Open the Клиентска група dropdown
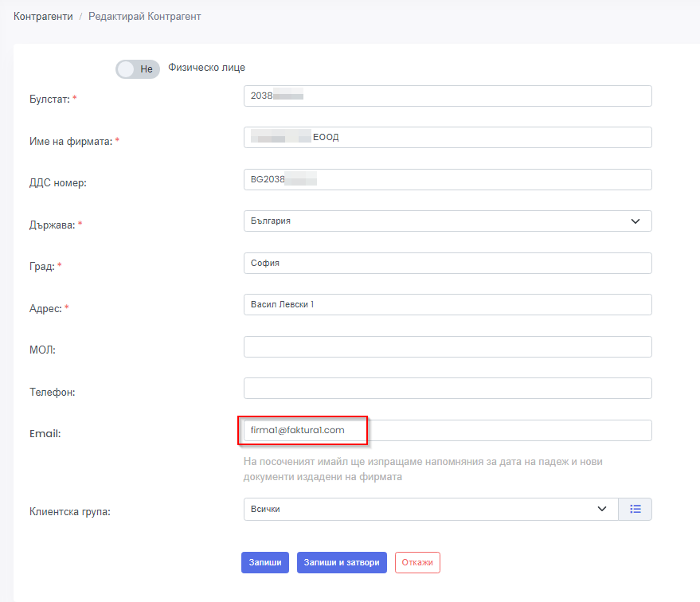Screen dimensions: 700x602 [x=430, y=510]
